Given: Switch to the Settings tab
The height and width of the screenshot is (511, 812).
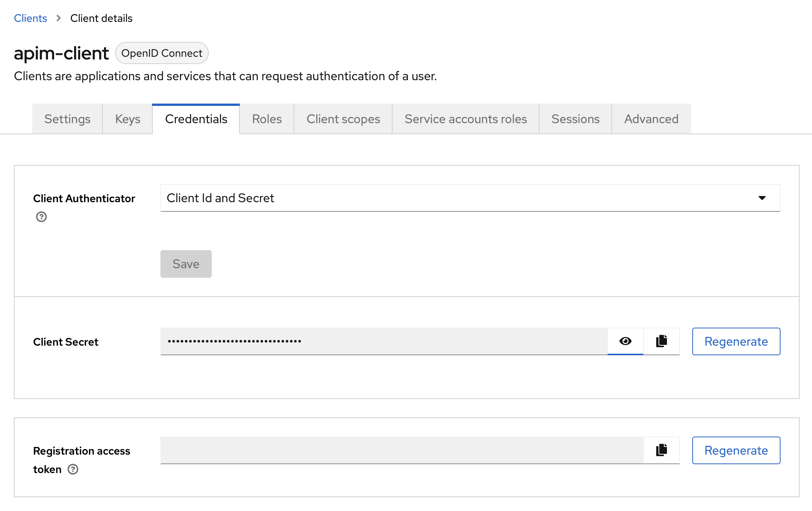Looking at the screenshot, I should (x=67, y=119).
